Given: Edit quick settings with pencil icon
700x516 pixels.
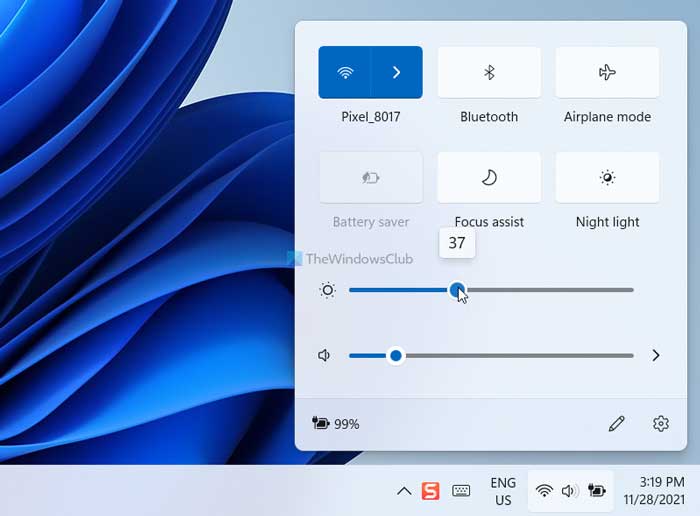Looking at the screenshot, I should click(x=617, y=424).
